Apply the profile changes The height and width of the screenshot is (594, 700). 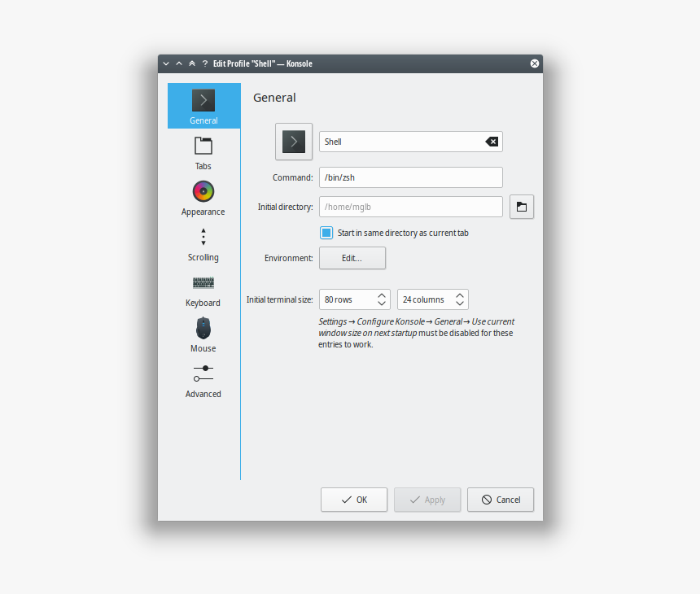click(427, 500)
